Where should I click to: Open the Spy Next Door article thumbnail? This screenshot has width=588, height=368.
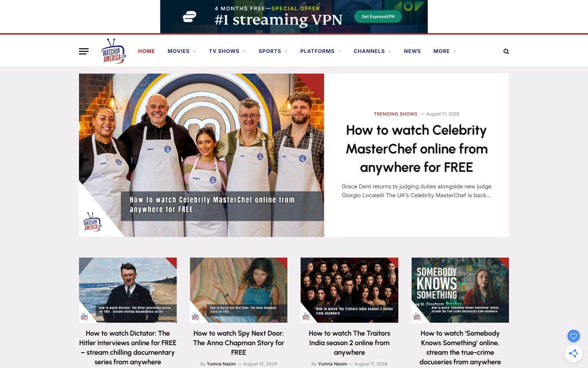(x=239, y=290)
